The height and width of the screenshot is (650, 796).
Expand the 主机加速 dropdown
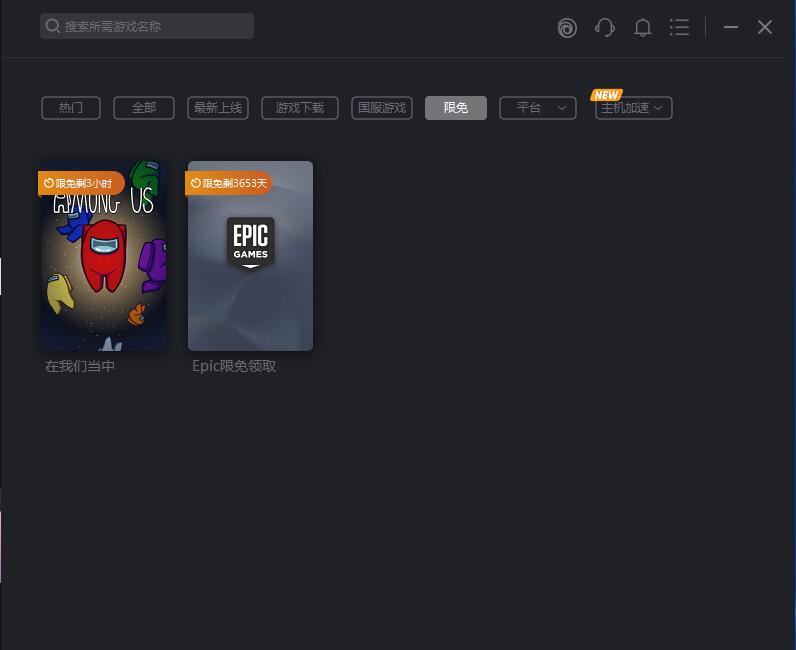(x=634, y=108)
